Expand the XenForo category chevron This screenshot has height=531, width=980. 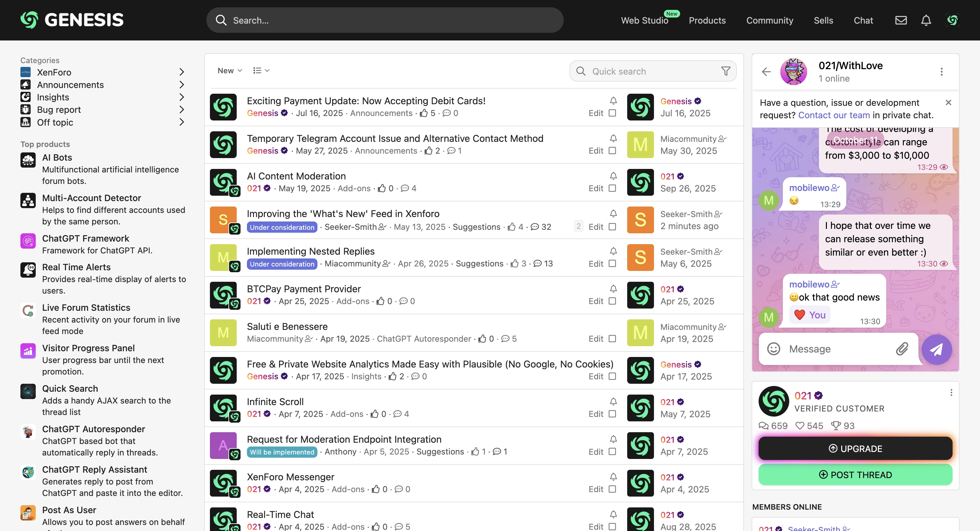coord(182,72)
